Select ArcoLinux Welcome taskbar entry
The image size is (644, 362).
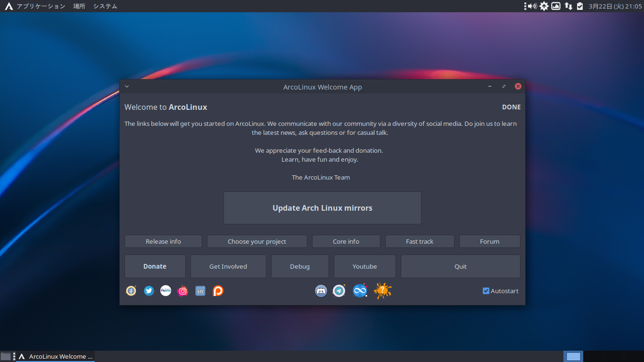point(56,356)
